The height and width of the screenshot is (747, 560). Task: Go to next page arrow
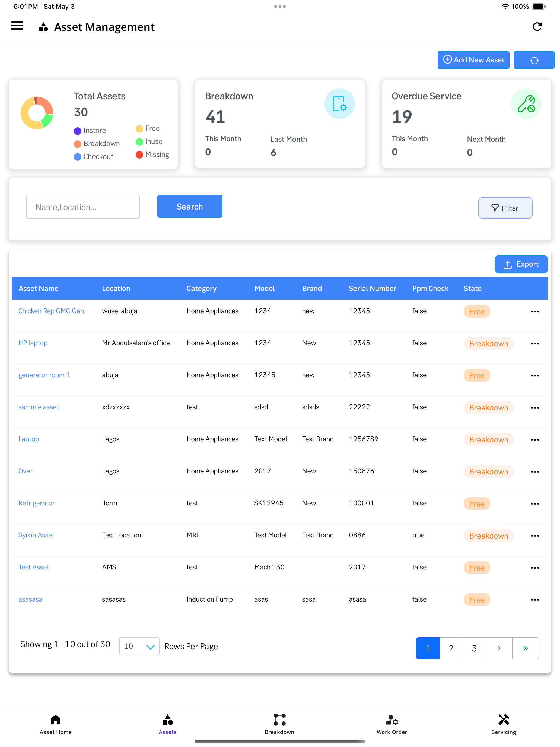click(499, 648)
